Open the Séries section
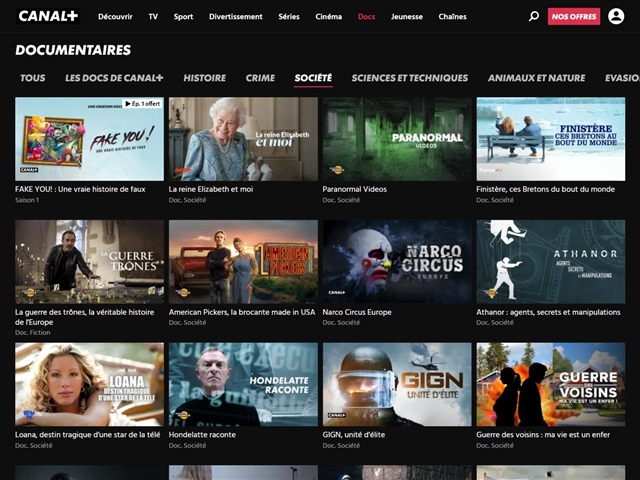Viewport: 640px width, 480px height. coord(289,17)
